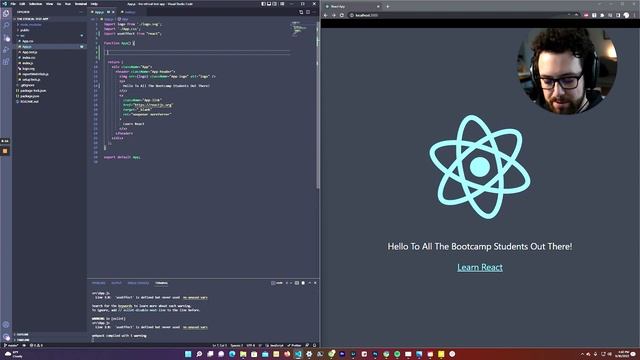Kill terminal with the trash icon
Screen dimensions: 640x360
[303, 283]
